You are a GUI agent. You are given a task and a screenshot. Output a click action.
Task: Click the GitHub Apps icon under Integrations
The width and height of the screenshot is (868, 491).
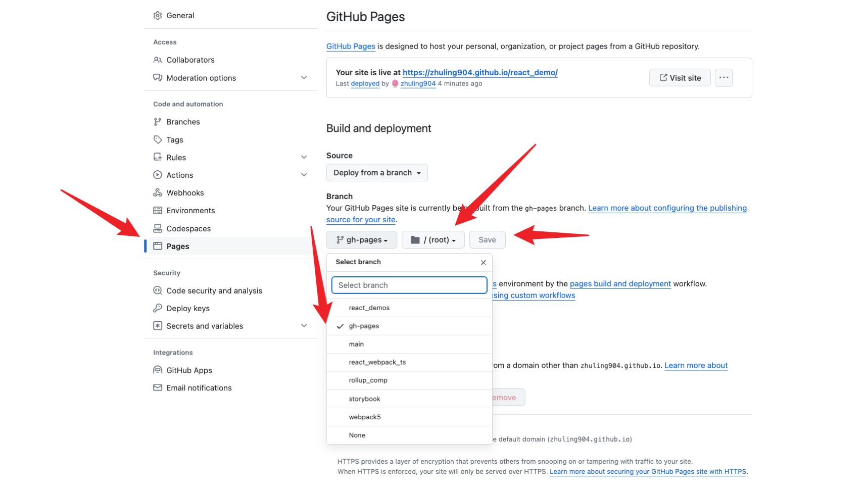(158, 370)
